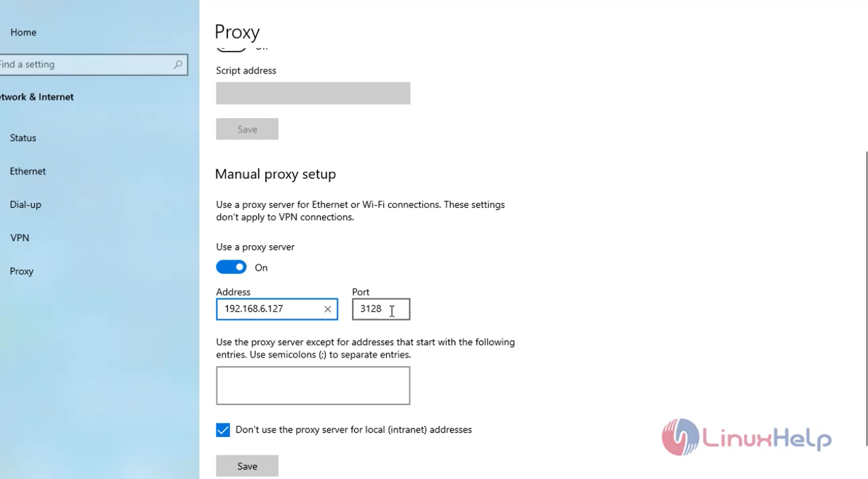Uncheck Don't use proxy for local addresses
The image size is (868, 479).
[223, 430]
